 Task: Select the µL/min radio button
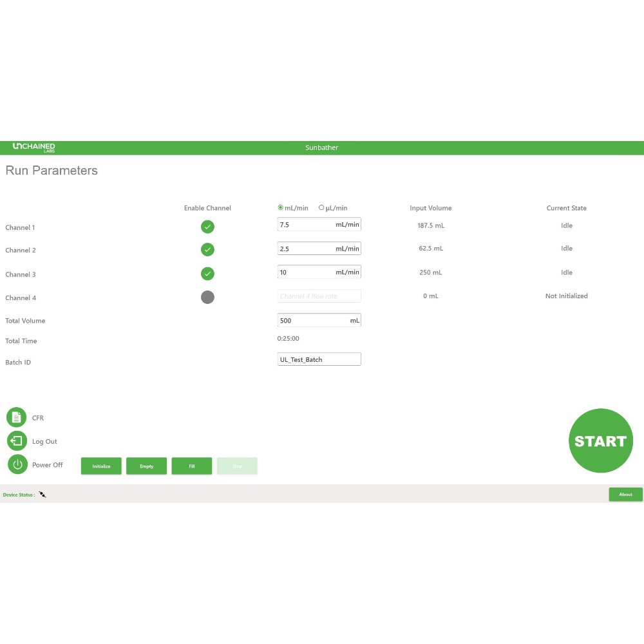321,207
